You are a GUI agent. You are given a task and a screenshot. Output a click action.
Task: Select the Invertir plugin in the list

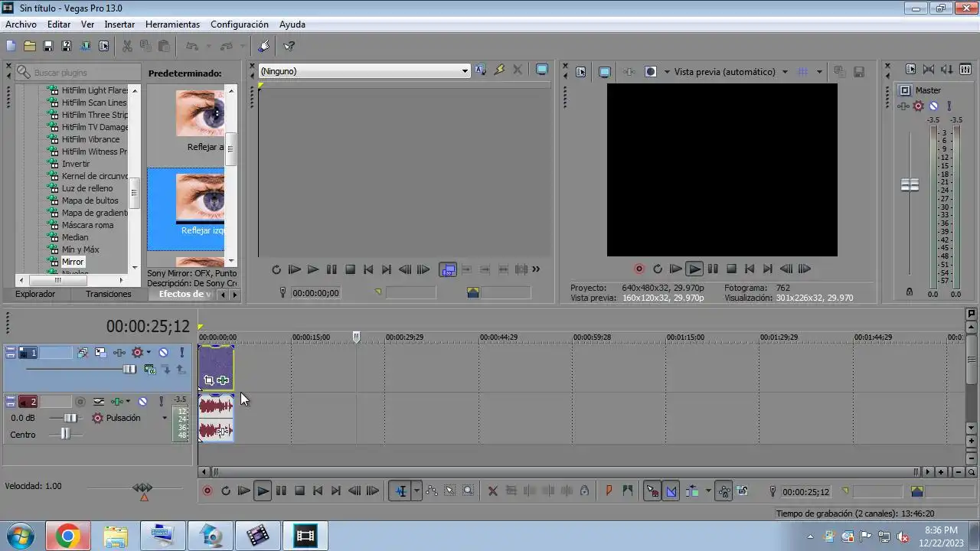click(76, 164)
